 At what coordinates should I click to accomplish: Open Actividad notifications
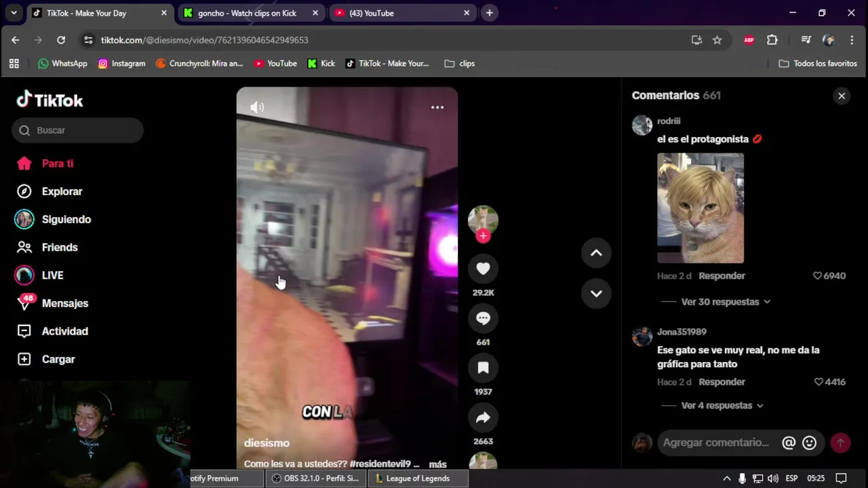point(52,331)
